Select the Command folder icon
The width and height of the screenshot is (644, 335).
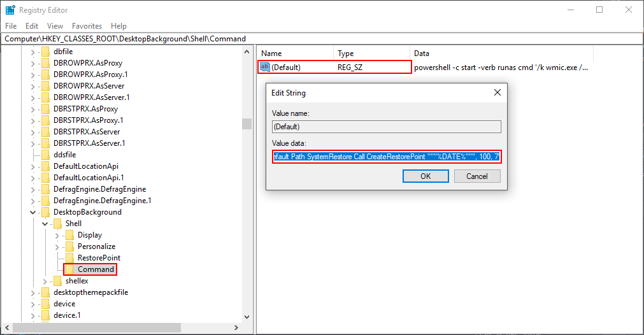point(70,269)
